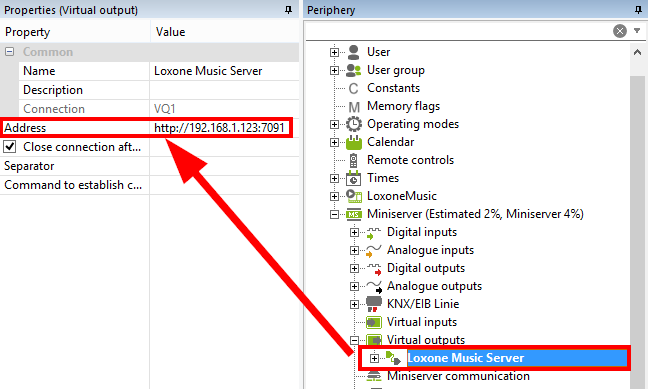
Task: Click the empty Description value field
Action: 224,90
